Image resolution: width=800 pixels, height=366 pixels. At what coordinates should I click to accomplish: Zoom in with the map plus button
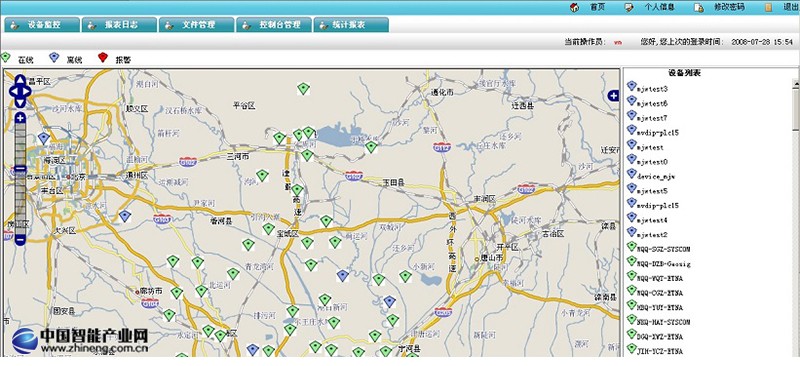(20, 118)
